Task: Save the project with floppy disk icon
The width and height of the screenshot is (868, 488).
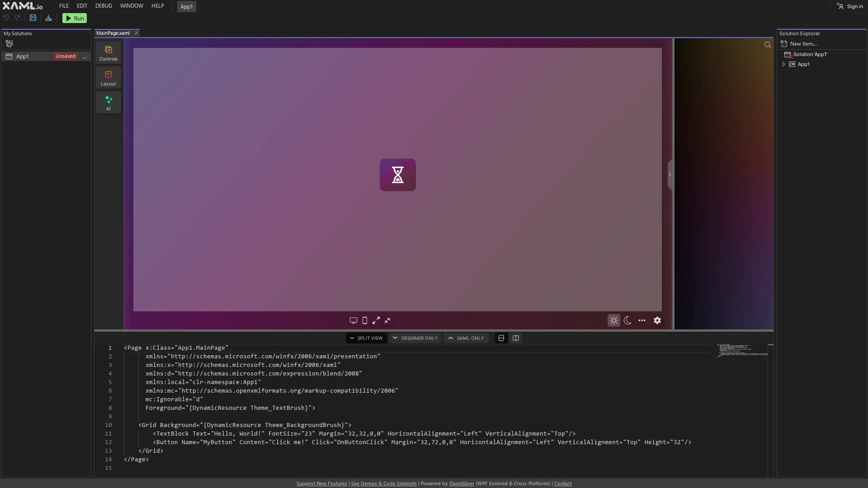Action: tap(33, 18)
